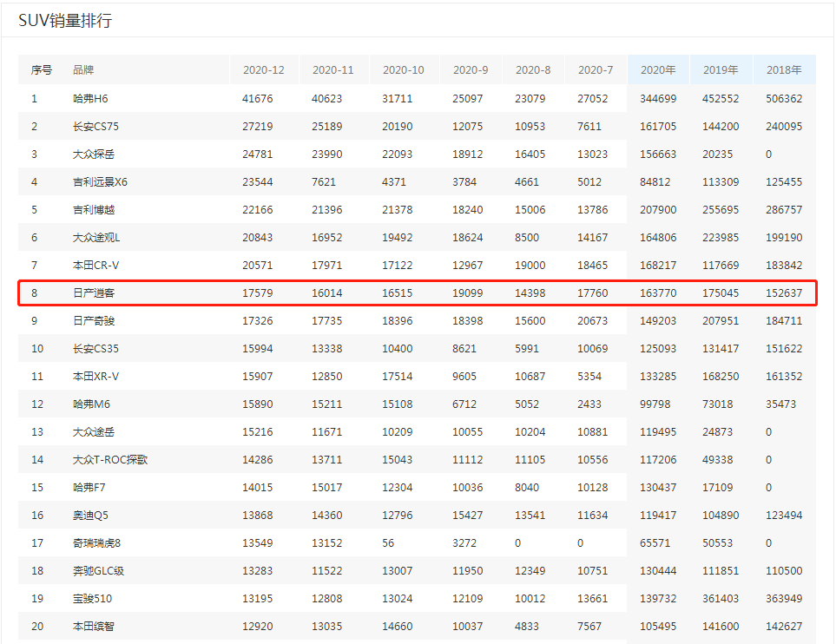Click the 品牌 column header

coord(83,69)
